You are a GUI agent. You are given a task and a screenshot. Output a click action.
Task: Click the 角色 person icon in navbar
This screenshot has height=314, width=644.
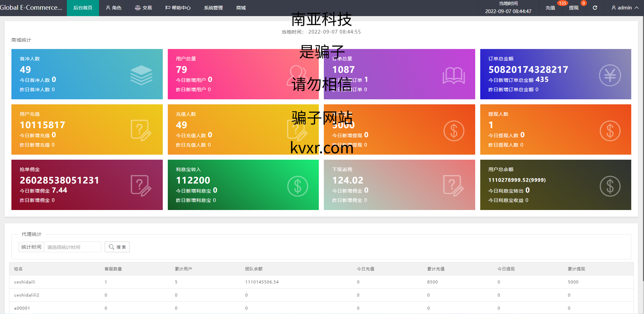click(x=108, y=8)
